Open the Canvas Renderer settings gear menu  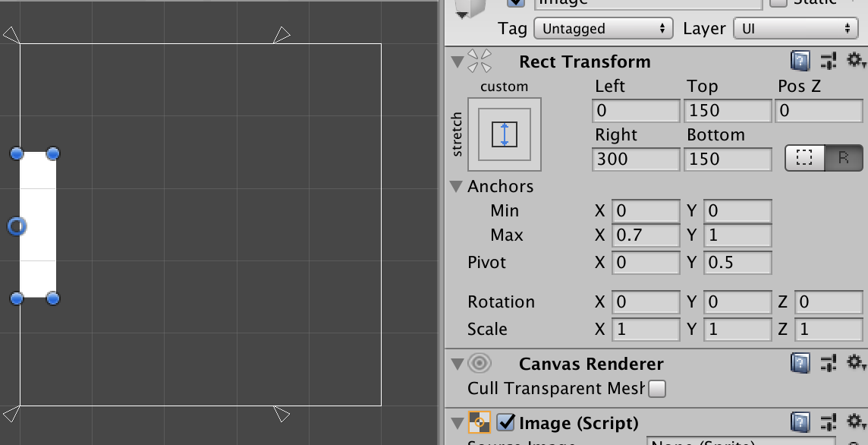(856, 363)
